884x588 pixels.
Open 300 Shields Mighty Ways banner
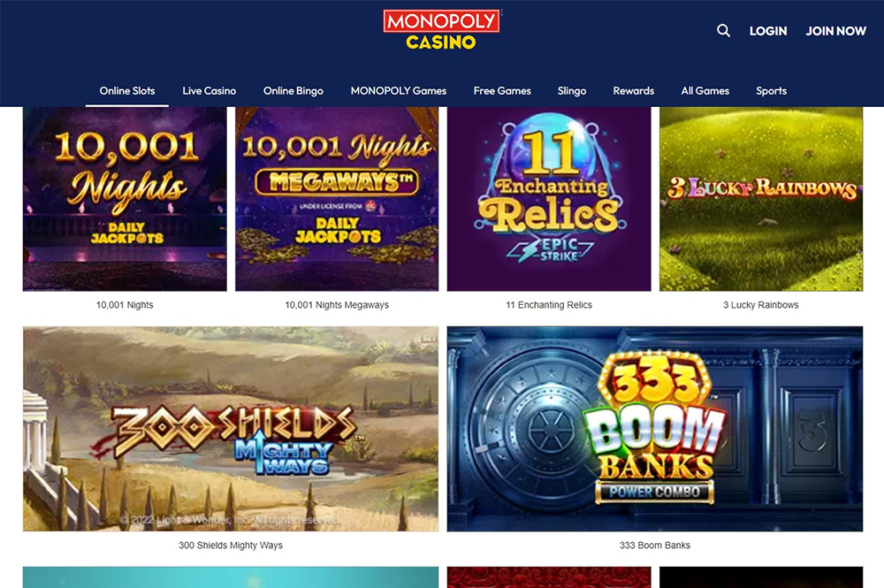point(231,429)
